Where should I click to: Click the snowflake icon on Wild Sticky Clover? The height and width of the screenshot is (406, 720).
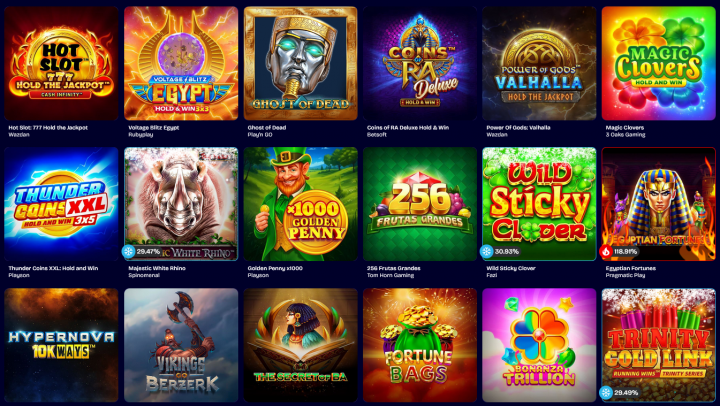coord(486,252)
